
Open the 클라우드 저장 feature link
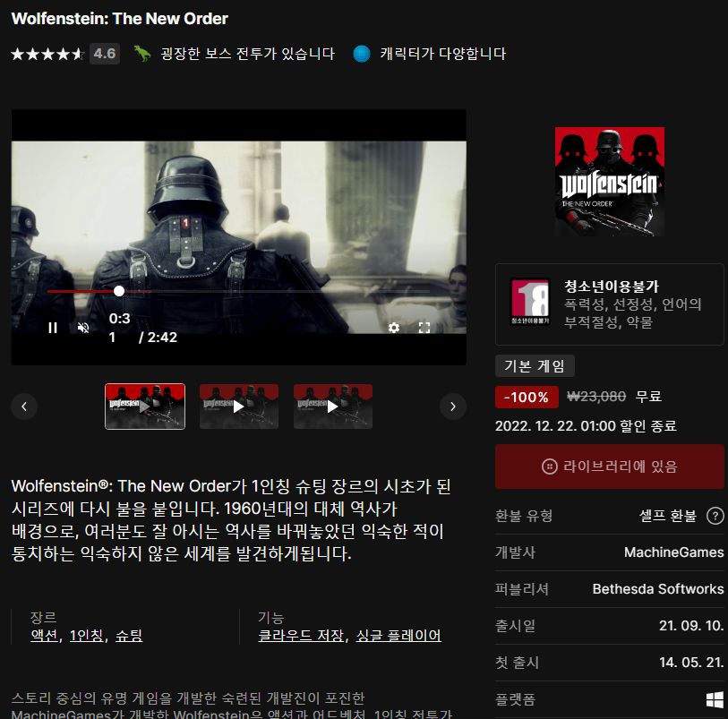(x=302, y=635)
